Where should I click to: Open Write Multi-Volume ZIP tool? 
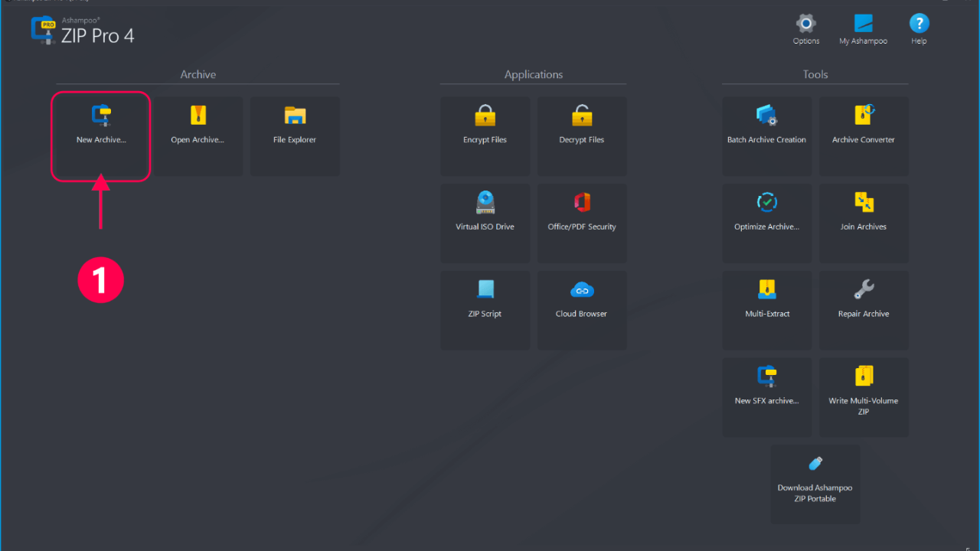864,397
